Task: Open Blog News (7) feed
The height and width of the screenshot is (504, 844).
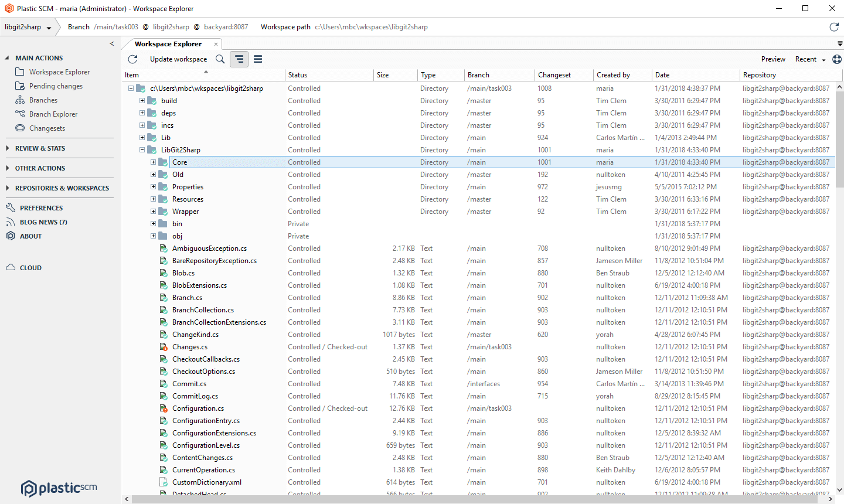Action: click(x=43, y=222)
